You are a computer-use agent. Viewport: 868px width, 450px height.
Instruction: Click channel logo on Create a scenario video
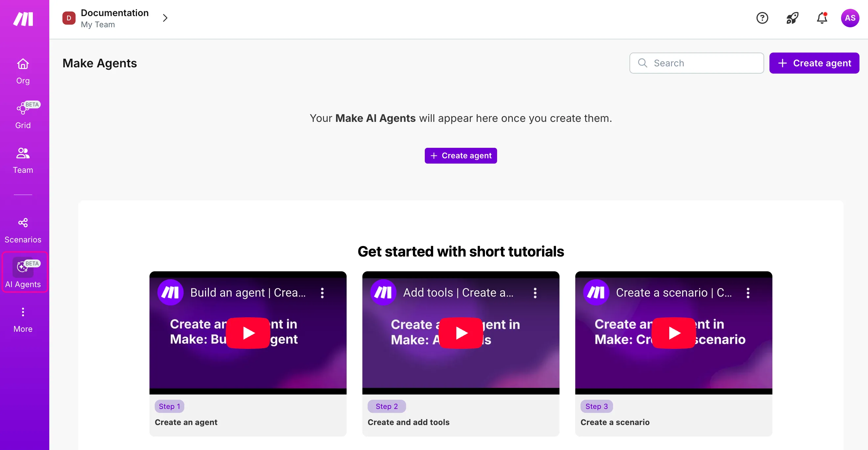pyautogui.click(x=596, y=292)
